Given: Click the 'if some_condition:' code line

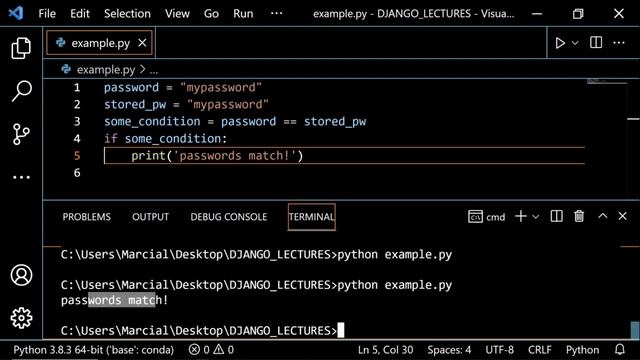Looking at the screenshot, I should click(165, 139).
